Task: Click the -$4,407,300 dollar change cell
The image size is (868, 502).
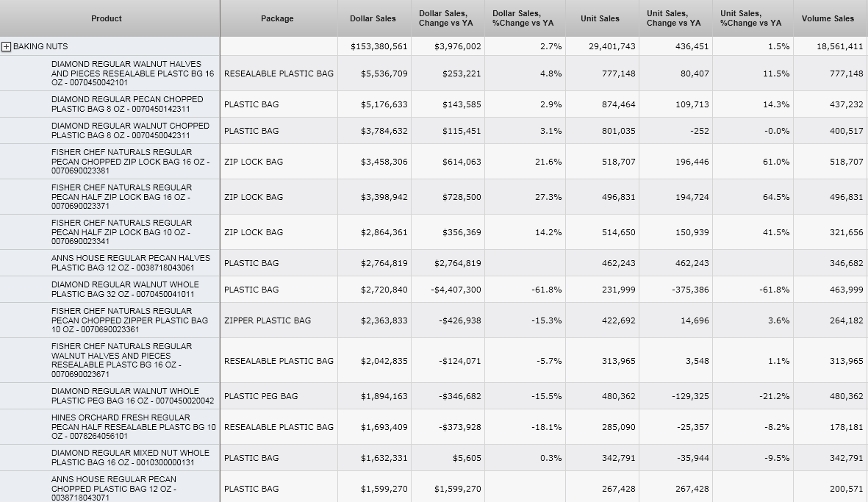Action: tap(456, 290)
